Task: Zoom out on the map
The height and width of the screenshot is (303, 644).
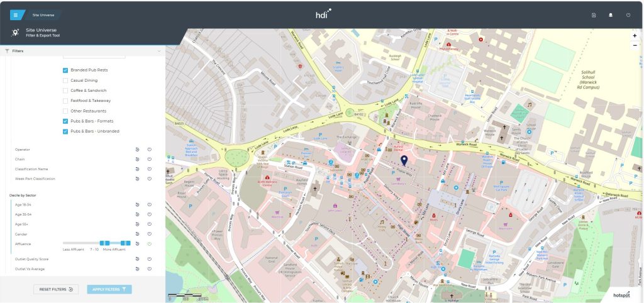Action: [x=635, y=45]
